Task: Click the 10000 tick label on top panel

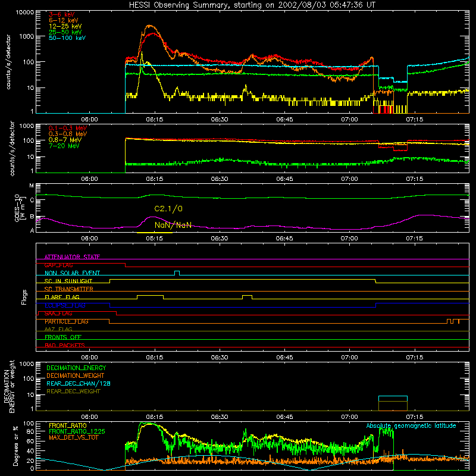Action: point(25,12)
